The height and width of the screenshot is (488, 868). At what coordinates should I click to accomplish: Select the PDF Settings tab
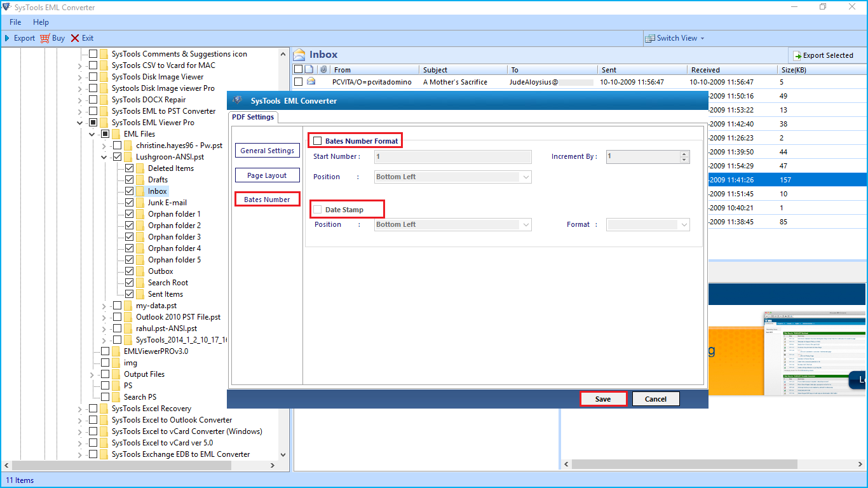coord(253,117)
